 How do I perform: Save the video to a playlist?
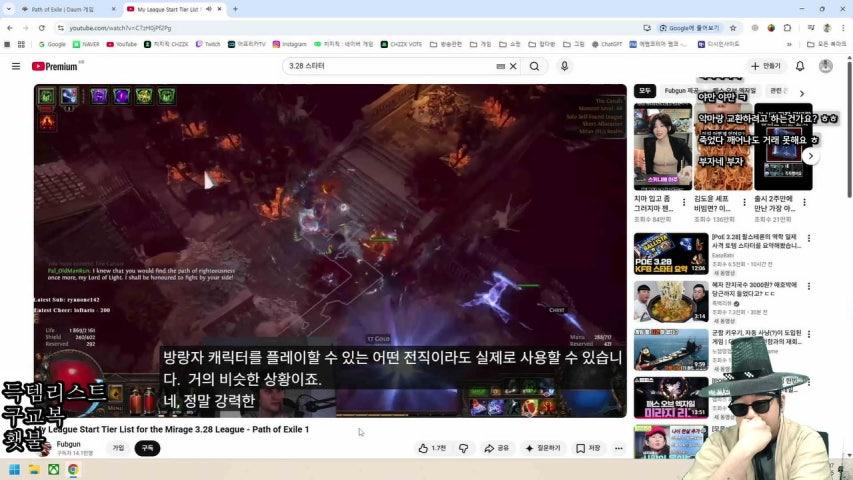(x=588, y=448)
